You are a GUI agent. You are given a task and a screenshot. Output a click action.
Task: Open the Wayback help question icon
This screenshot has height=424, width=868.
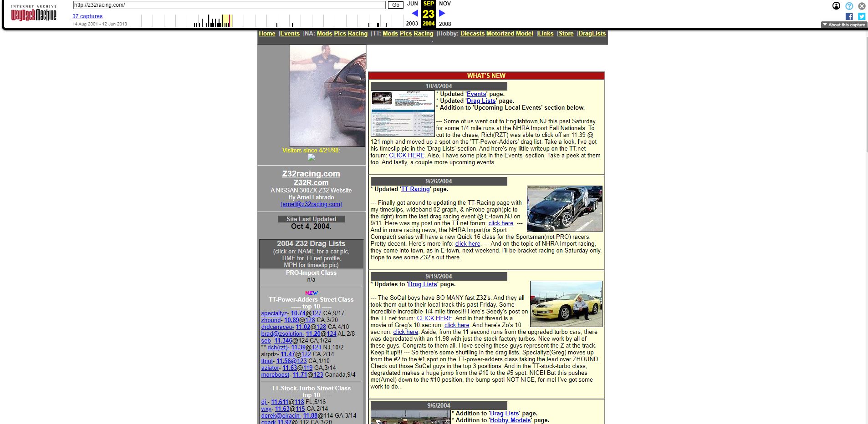pyautogui.click(x=849, y=6)
